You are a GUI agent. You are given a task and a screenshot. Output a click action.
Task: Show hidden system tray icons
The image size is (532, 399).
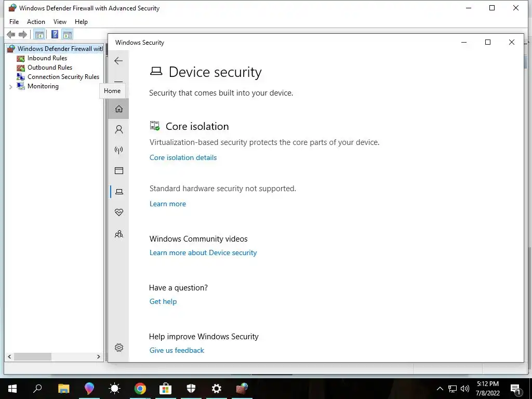point(440,389)
